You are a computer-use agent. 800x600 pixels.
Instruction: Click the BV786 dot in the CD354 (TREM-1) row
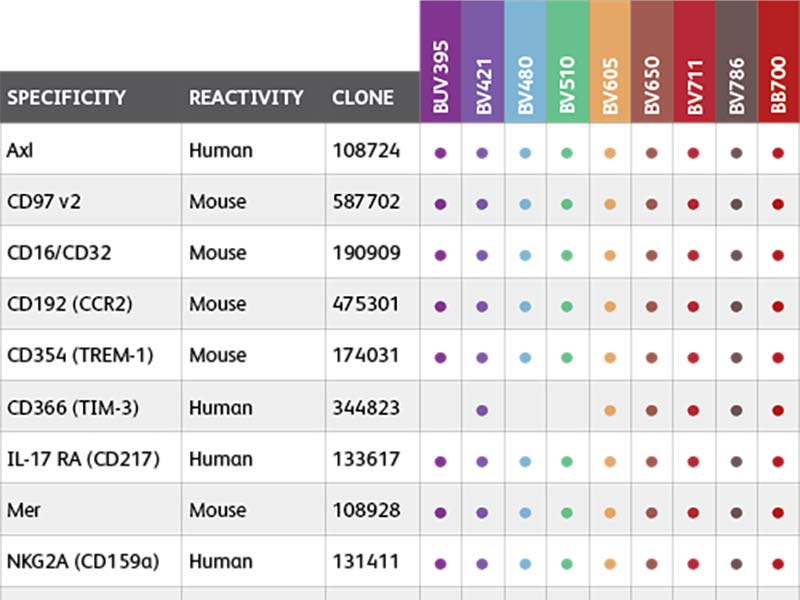736,358
